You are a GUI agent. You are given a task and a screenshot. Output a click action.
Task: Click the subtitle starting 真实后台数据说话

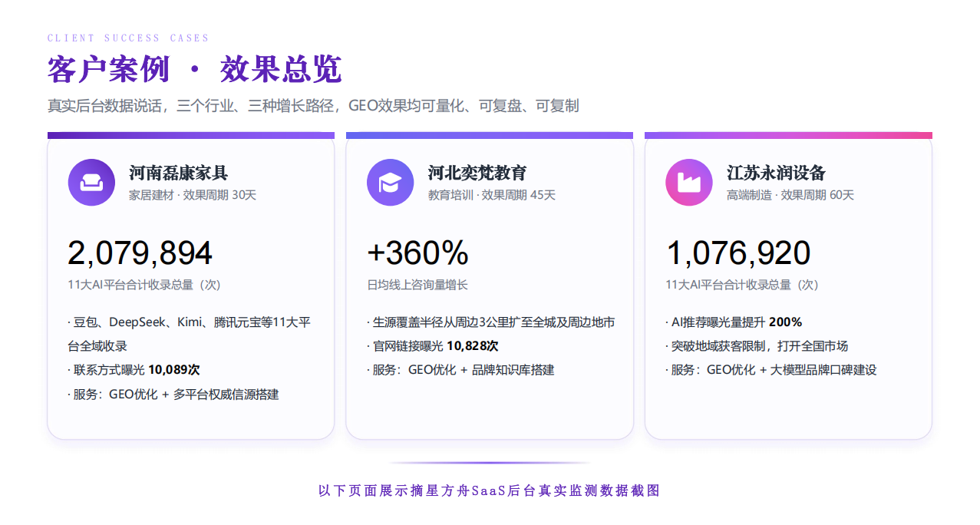[x=313, y=106]
